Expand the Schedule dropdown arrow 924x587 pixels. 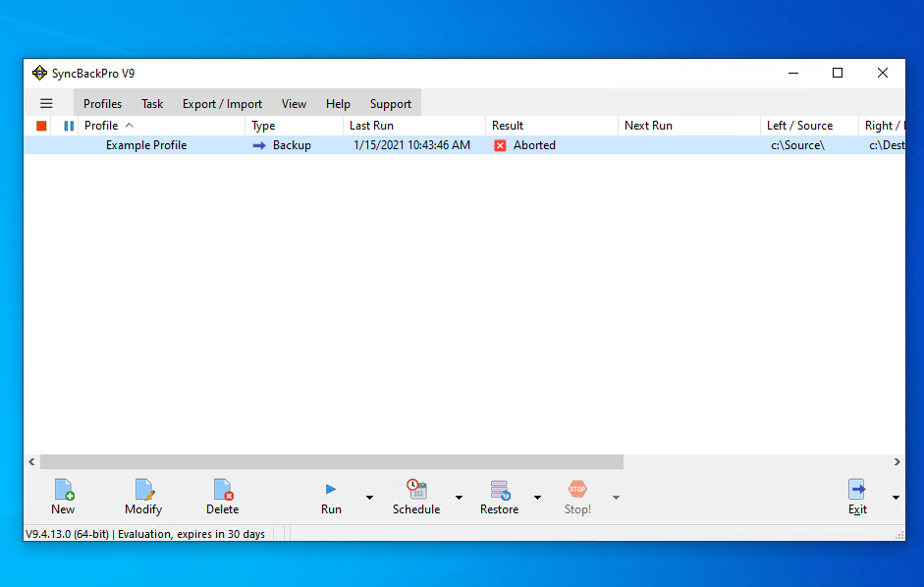pyautogui.click(x=459, y=498)
